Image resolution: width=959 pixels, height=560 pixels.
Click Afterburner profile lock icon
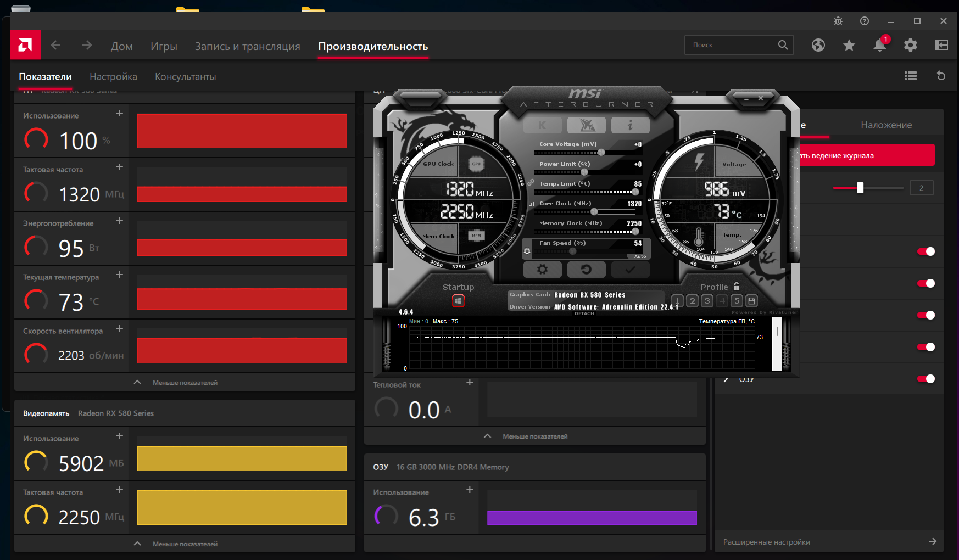pyautogui.click(x=737, y=286)
